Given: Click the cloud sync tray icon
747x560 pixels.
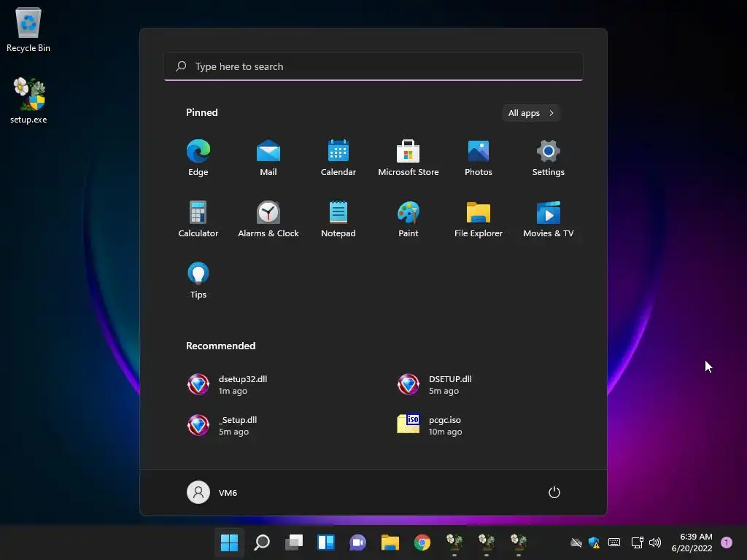Looking at the screenshot, I should coord(576,542).
